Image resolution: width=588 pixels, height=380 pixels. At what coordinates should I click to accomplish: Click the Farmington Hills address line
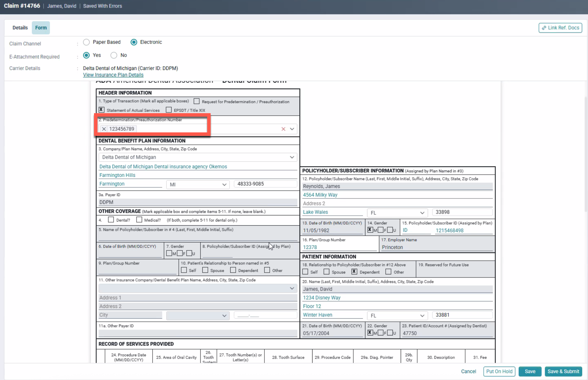pos(198,175)
